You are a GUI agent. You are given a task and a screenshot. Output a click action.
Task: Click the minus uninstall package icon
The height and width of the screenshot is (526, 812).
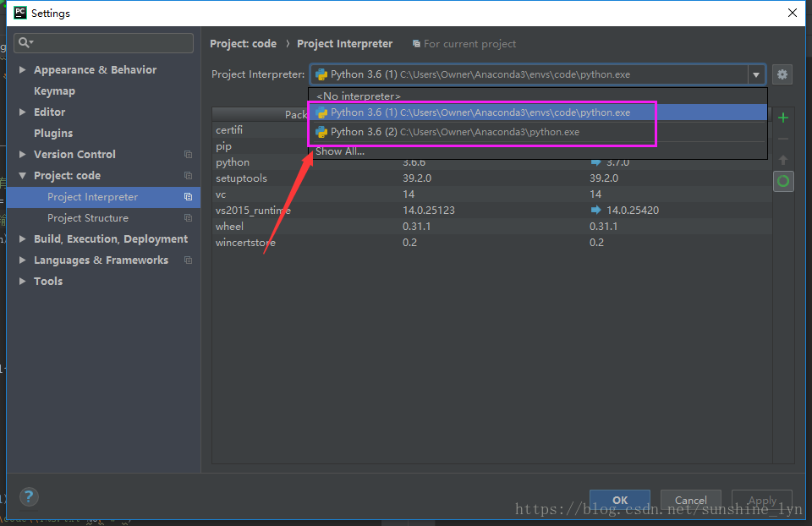click(783, 139)
